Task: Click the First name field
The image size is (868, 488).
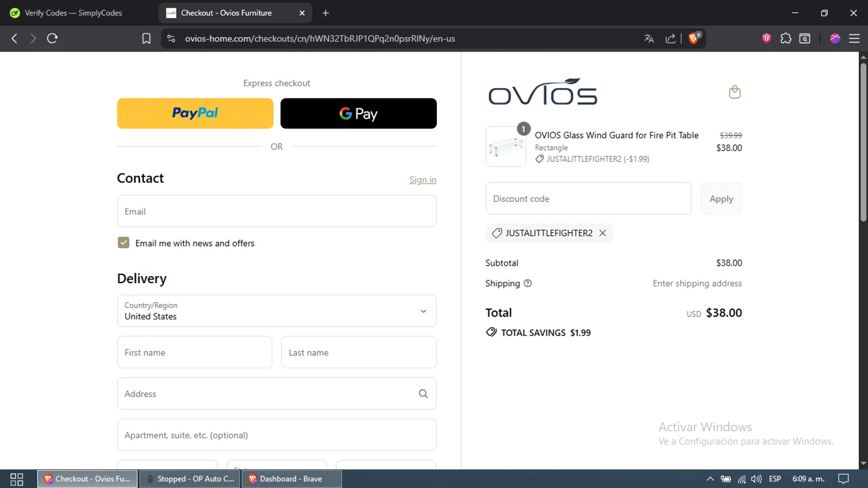Action: 194,353
